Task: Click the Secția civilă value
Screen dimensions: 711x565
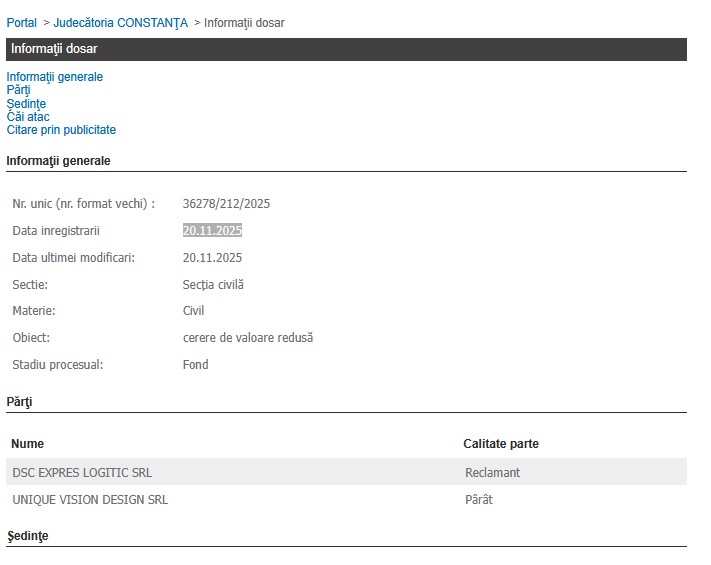Action: [213, 285]
